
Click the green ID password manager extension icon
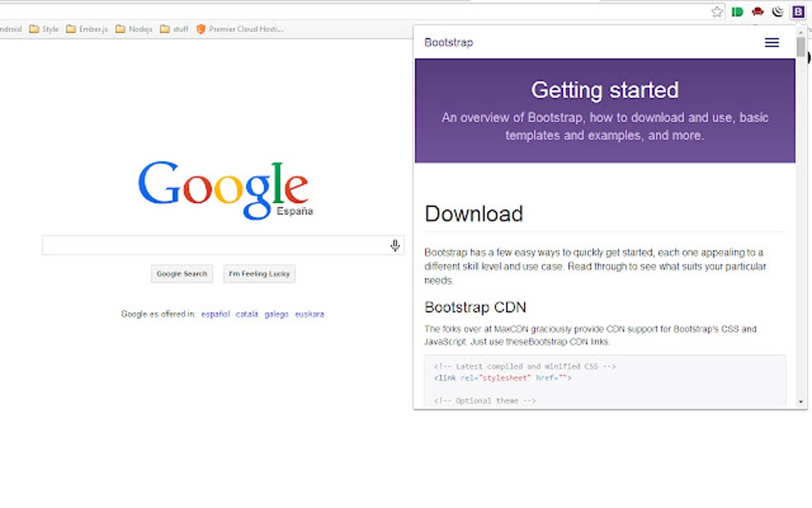click(736, 11)
